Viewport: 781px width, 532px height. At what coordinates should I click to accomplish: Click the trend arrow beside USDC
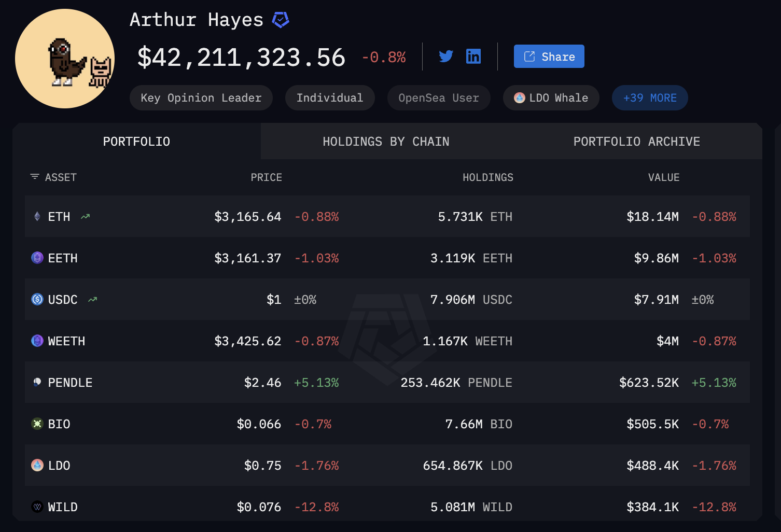(x=92, y=299)
